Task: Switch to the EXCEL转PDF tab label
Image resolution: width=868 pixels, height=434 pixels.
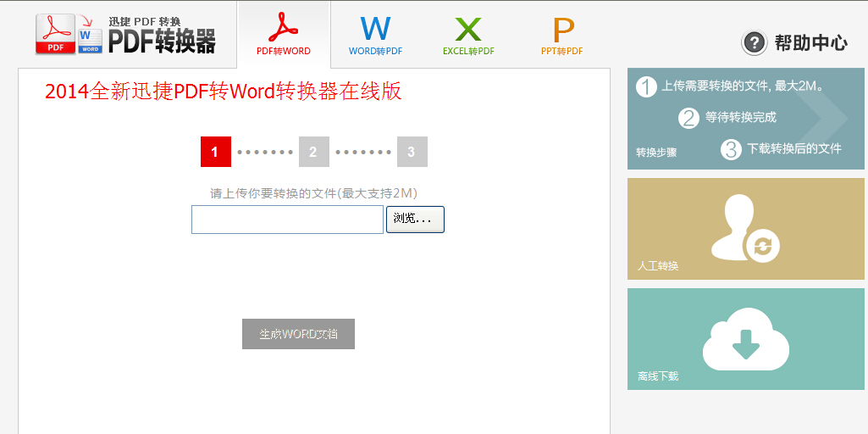Action: (468, 51)
